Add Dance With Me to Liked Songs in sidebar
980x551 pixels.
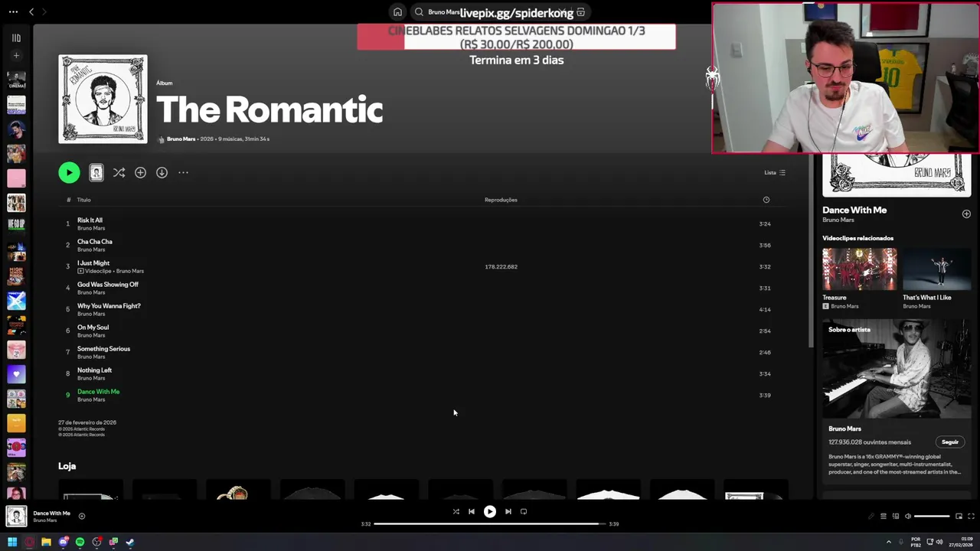point(966,214)
